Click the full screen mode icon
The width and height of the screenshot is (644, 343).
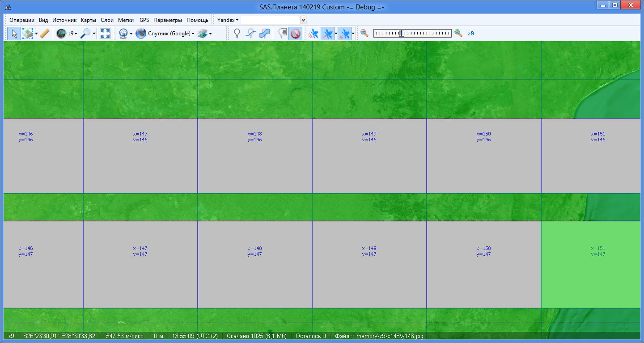tap(105, 34)
